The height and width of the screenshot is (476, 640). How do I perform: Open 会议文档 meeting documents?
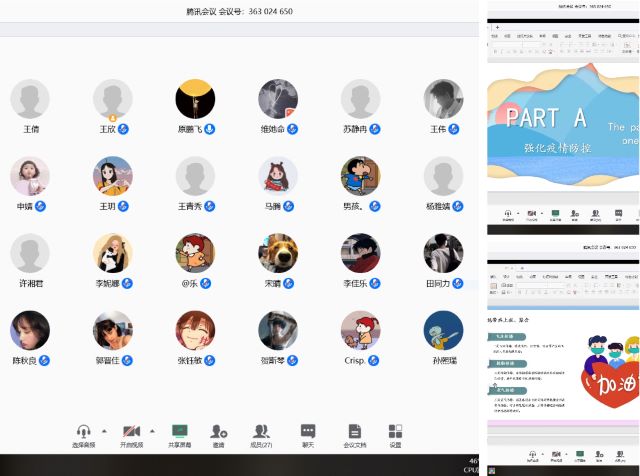(355, 435)
